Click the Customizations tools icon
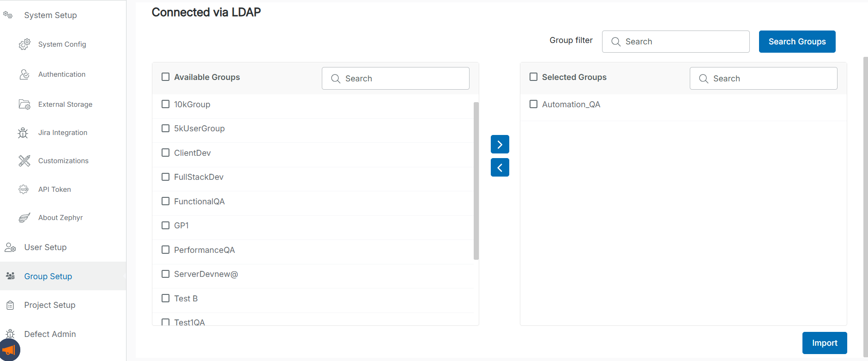 pyautogui.click(x=24, y=161)
